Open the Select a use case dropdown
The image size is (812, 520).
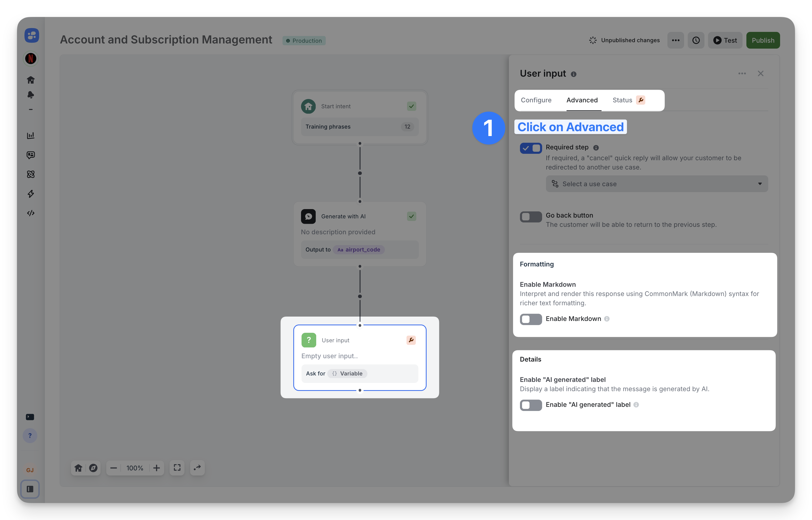coord(657,184)
